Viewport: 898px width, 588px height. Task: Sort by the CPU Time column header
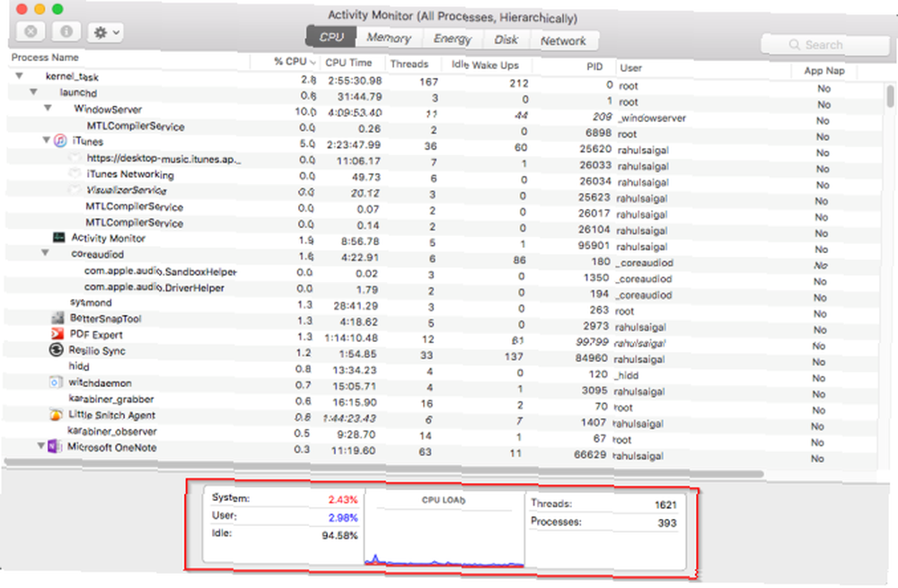348,63
